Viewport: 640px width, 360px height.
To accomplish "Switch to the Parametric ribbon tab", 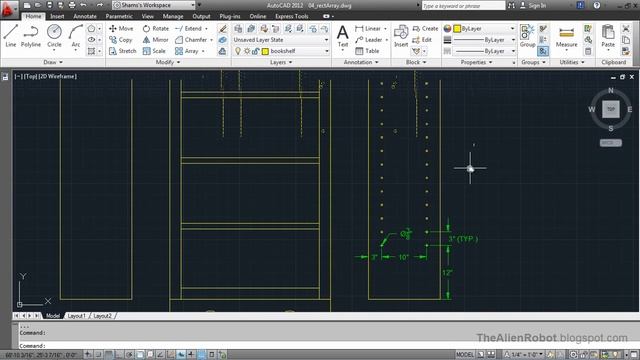I will point(119,16).
